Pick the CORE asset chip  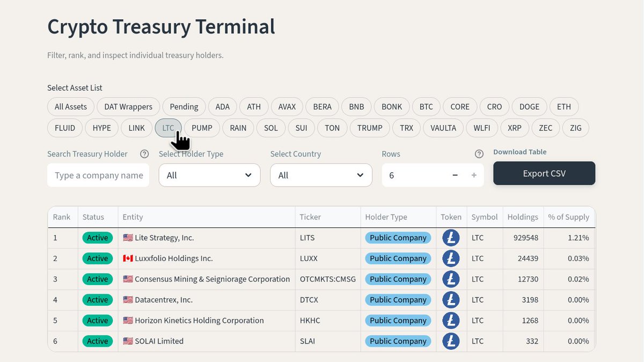460,107
